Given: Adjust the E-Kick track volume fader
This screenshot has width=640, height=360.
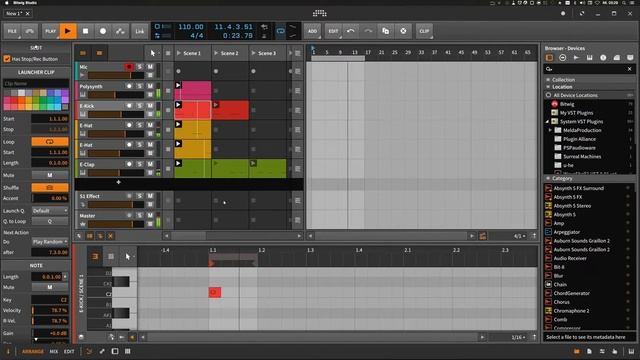Looking at the screenshot, I should tap(116, 114).
